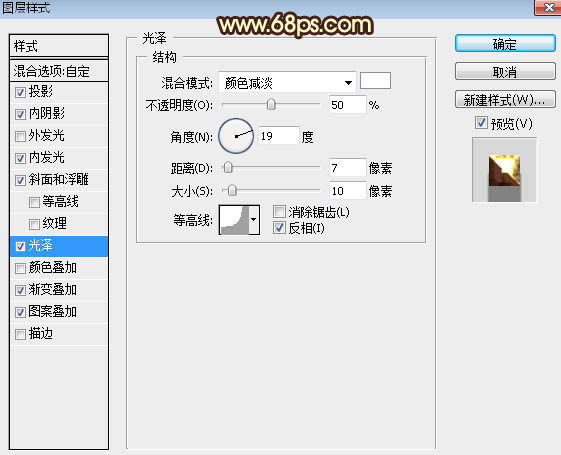
Task: Open the 混合模式 blend mode dropdown
Action: coord(287,83)
